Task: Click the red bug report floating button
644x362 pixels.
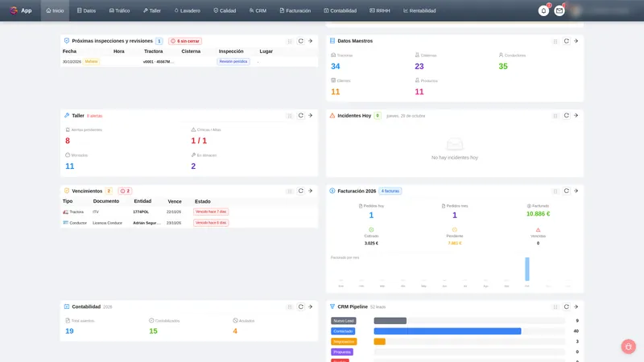Action: point(628,347)
